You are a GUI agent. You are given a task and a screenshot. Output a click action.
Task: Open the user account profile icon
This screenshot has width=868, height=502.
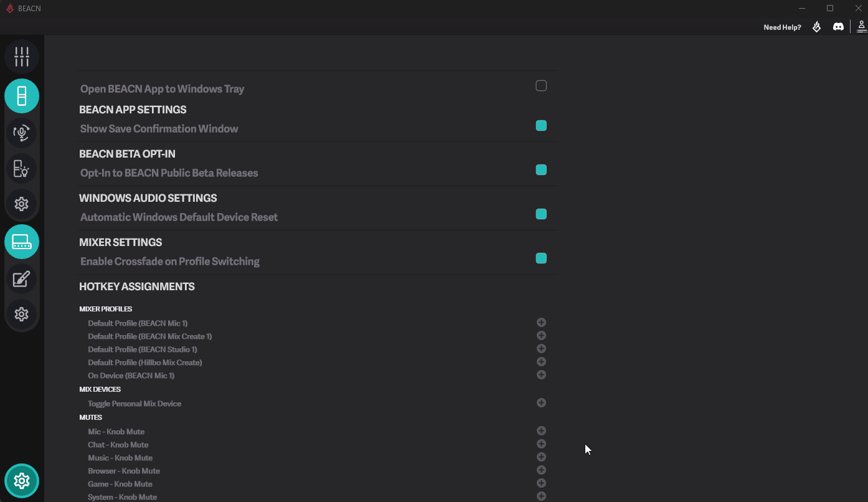[862, 26]
